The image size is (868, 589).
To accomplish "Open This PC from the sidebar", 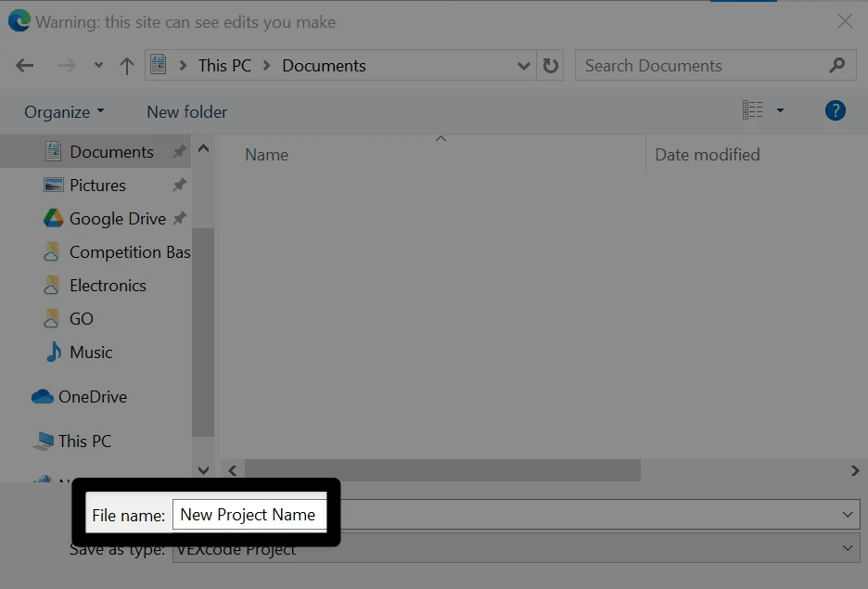I will pyautogui.click(x=83, y=441).
